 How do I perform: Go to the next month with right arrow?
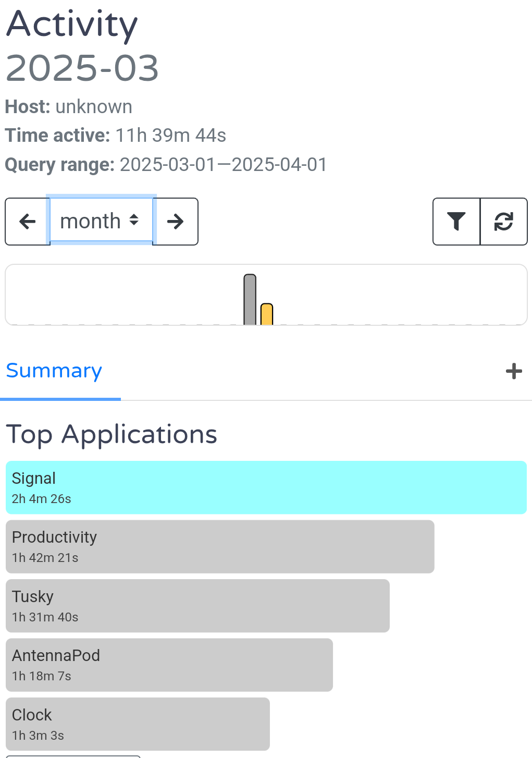click(176, 222)
